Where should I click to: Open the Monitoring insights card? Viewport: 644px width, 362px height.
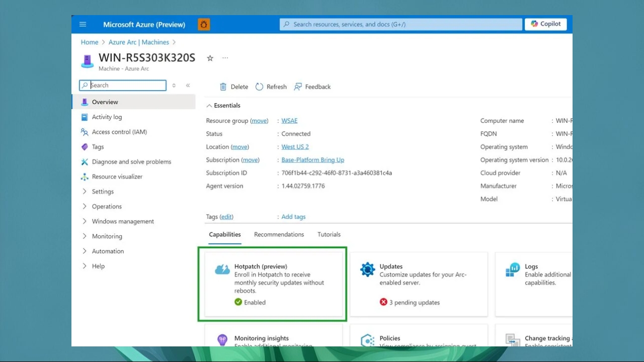[273, 335]
